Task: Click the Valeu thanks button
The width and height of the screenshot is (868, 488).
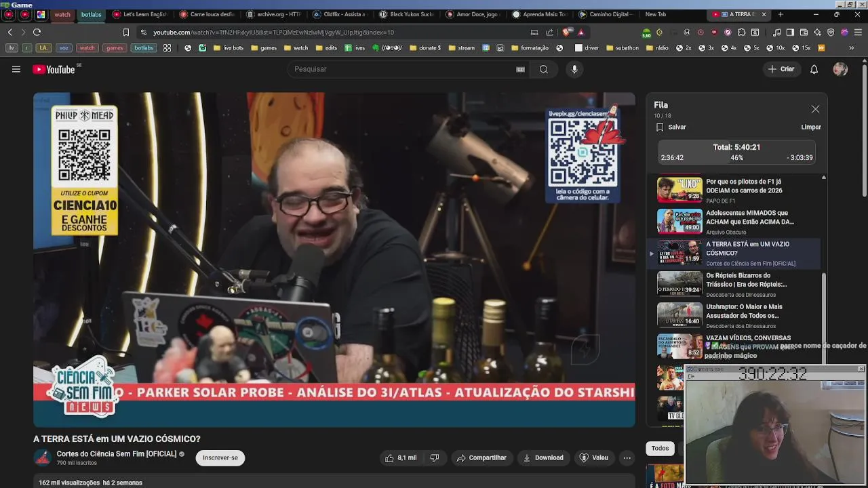Action: coord(593,458)
